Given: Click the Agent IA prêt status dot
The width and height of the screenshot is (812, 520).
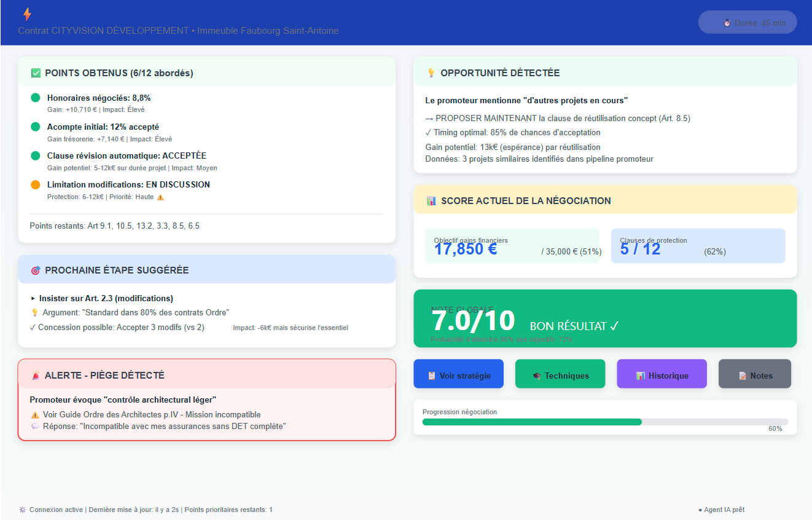Looking at the screenshot, I should coord(700,510).
